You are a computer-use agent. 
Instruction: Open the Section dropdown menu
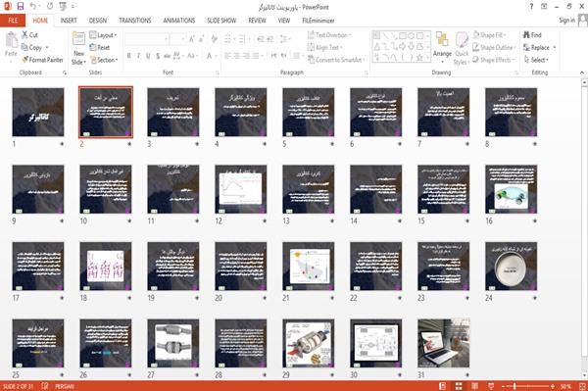pos(104,60)
